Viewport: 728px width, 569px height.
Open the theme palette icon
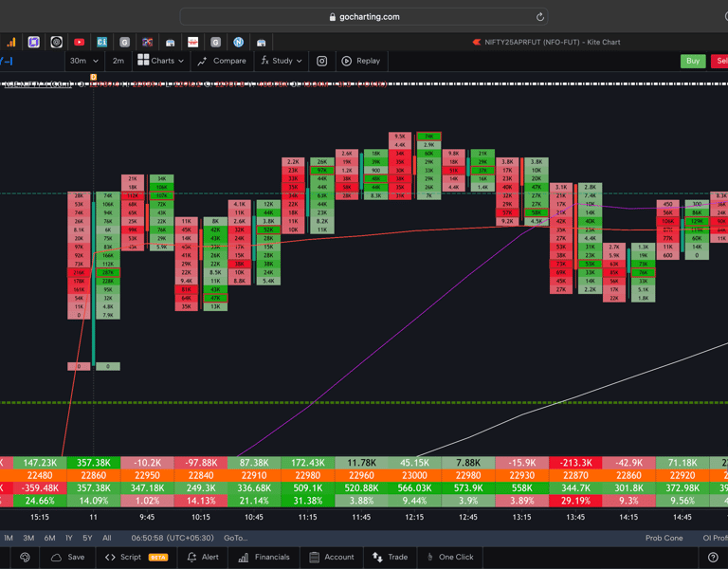coord(25,558)
